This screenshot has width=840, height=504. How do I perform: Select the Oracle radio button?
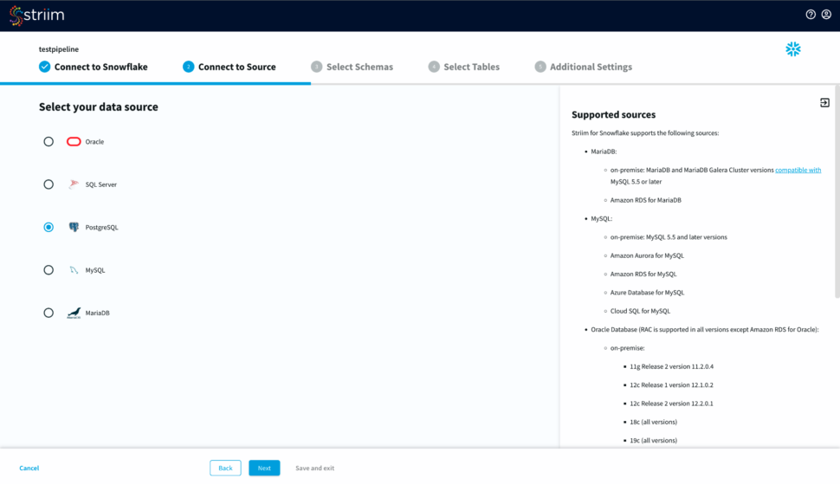(x=48, y=142)
